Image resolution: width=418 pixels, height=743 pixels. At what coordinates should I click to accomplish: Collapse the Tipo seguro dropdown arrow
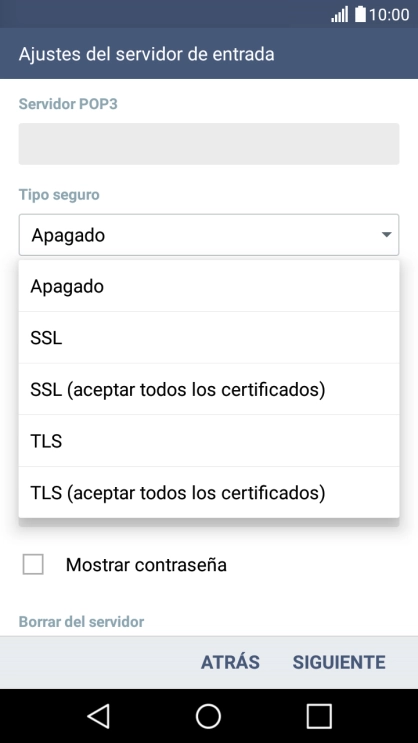387,235
